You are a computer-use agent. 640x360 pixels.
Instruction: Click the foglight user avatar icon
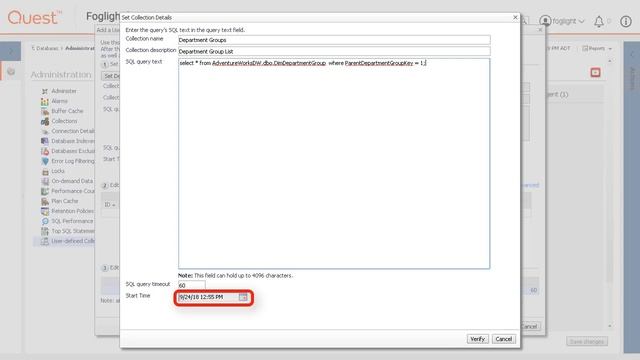[545, 21]
